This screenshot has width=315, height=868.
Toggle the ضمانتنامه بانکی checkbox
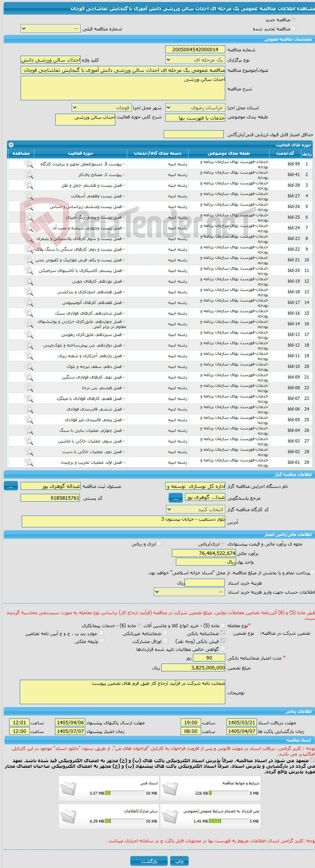[223, 633]
